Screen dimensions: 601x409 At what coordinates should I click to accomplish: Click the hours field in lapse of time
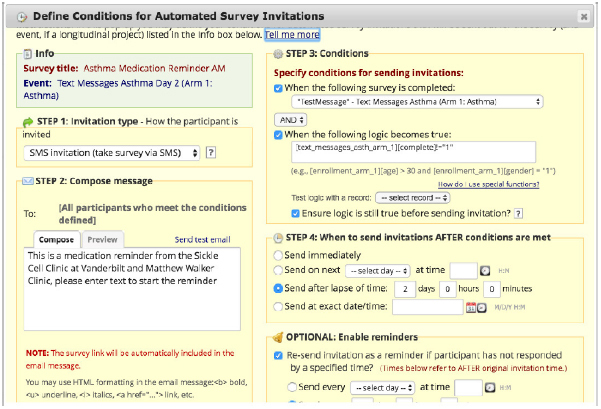point(447,289)
